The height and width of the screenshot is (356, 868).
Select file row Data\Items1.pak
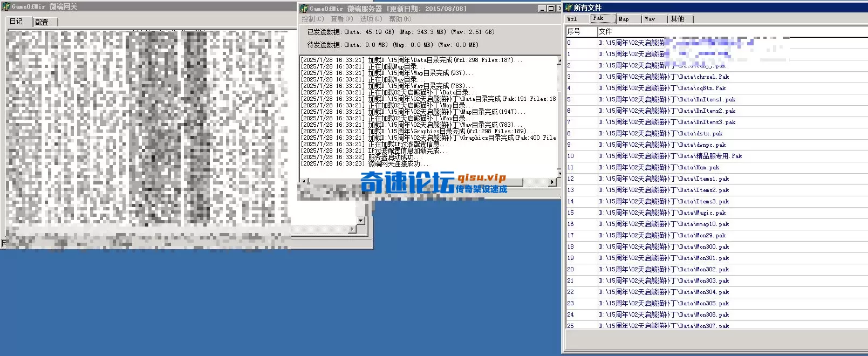click(716, 179)
